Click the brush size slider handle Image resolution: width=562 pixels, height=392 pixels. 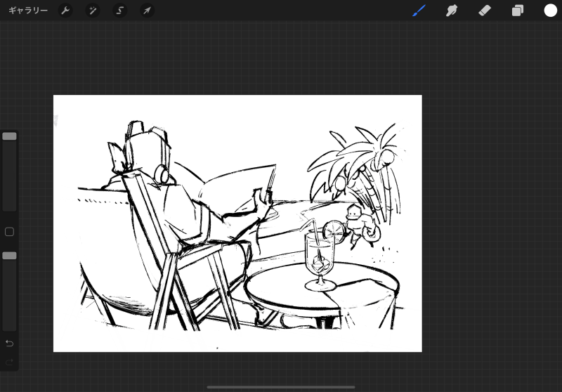pyautogui.click(x=9, y=136)
